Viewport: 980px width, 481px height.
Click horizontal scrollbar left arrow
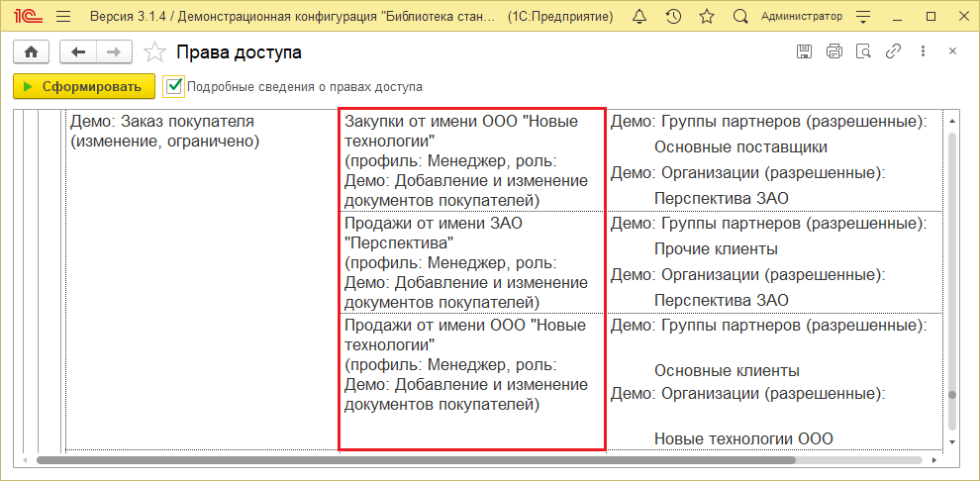tap(25, 460)
